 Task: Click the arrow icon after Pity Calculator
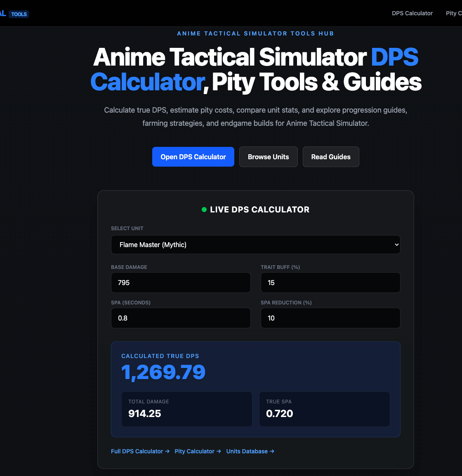[218, 451]
